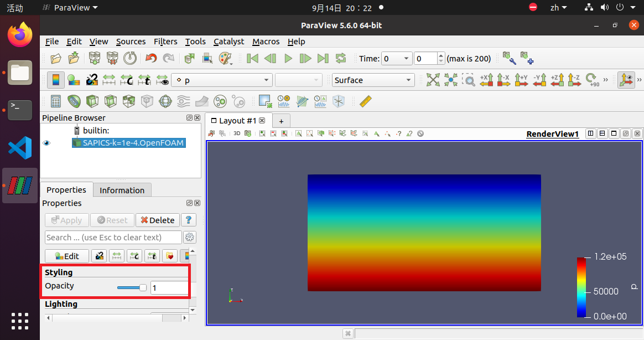Open the Filters menu
This screenshot has width=644, height=340.
pyautogui.click(x=165, y=42)
